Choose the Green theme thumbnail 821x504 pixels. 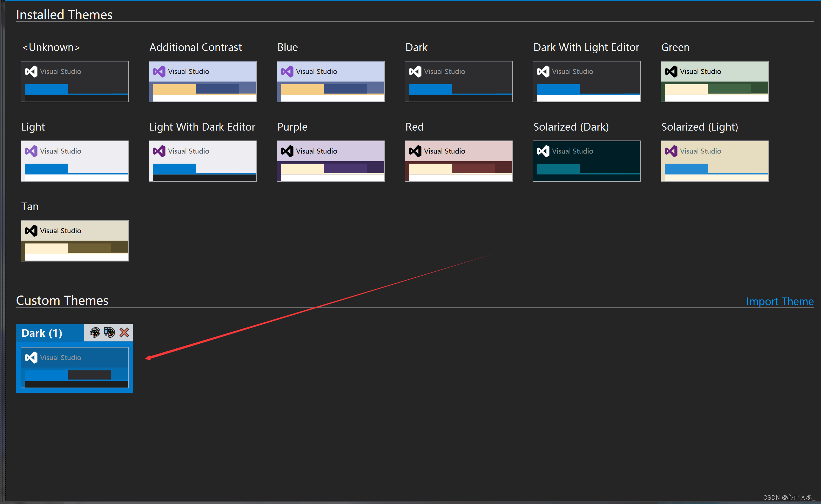click(x=714, y=81)
